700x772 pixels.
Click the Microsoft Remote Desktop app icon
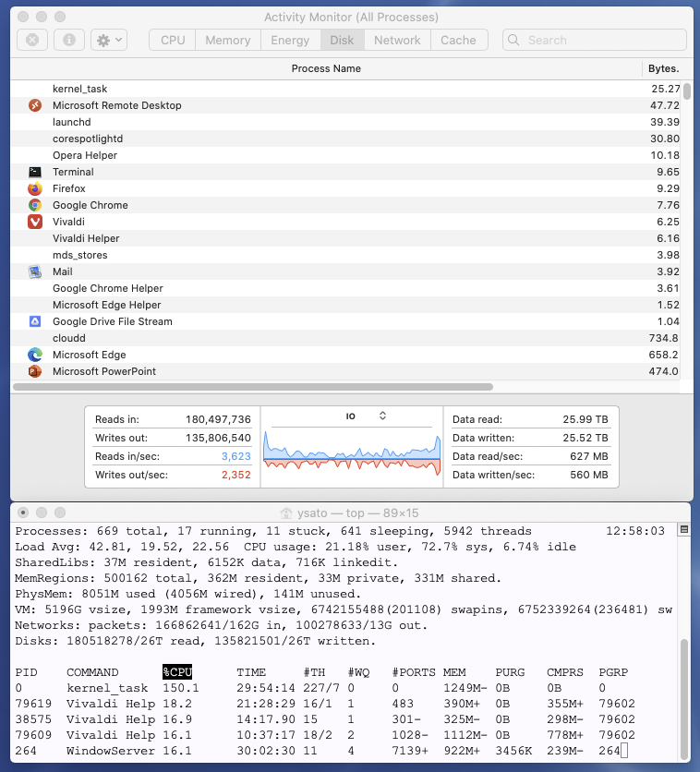tap(35, 105)
